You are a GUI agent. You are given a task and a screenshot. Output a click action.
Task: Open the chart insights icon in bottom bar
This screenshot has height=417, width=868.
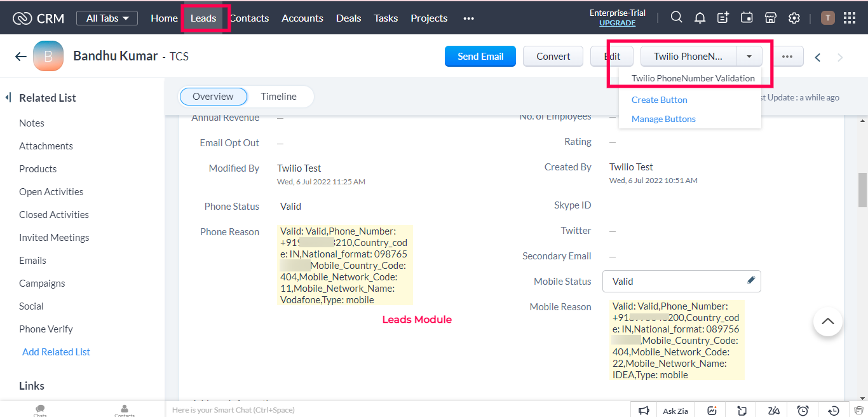coord(712,410)
